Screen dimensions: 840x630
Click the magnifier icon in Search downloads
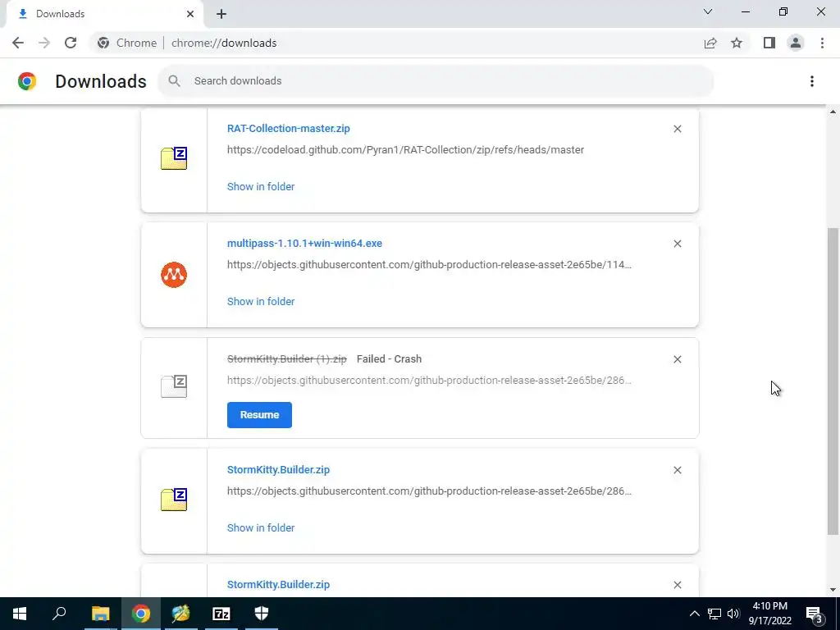174,81
